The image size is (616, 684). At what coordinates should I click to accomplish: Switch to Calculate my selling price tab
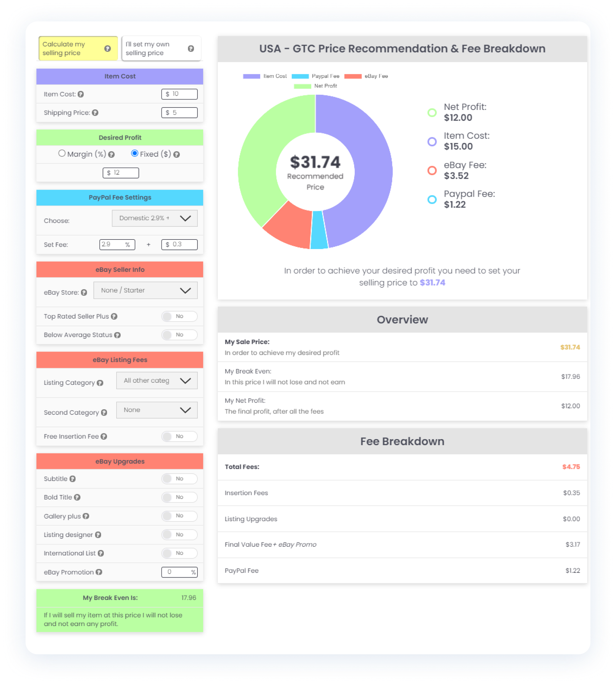point(78,48)
